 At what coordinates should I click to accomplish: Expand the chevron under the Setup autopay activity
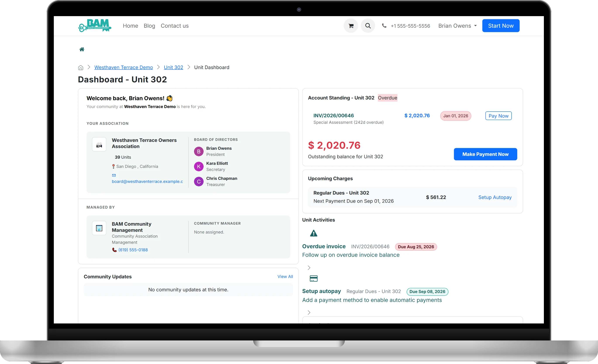pos(309,312)
